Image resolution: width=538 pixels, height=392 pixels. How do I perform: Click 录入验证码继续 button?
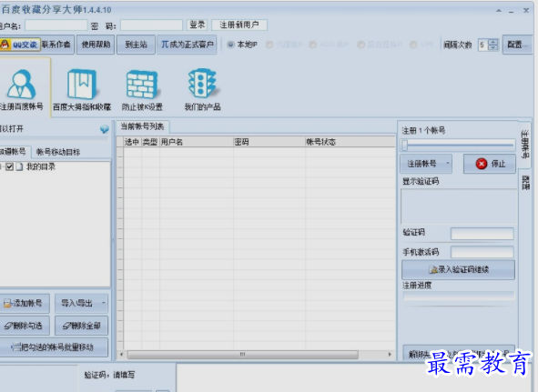point(459,269)
